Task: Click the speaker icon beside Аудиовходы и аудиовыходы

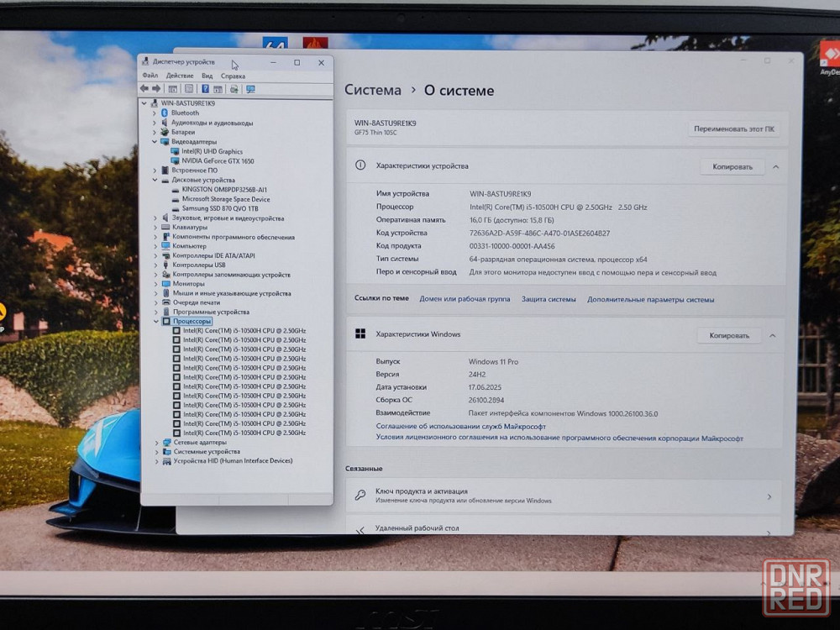Action: click(x=165, y=123)
